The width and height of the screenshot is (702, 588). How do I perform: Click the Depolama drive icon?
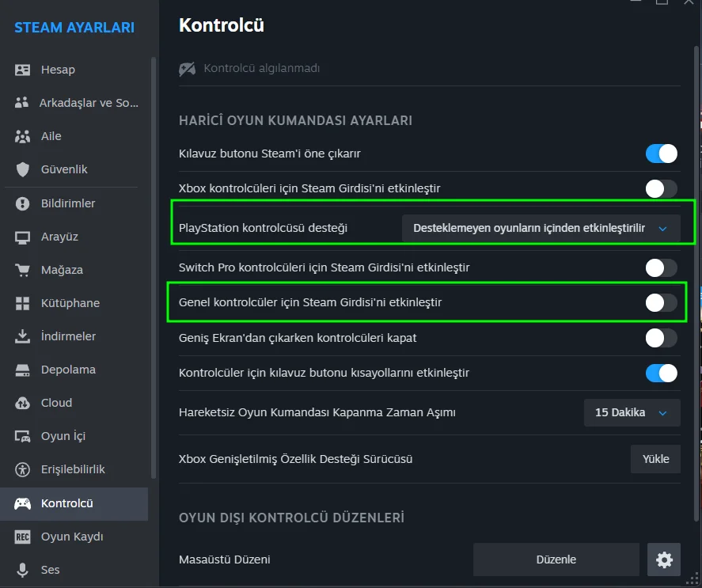pyautogui.click(x=22, y=370)
